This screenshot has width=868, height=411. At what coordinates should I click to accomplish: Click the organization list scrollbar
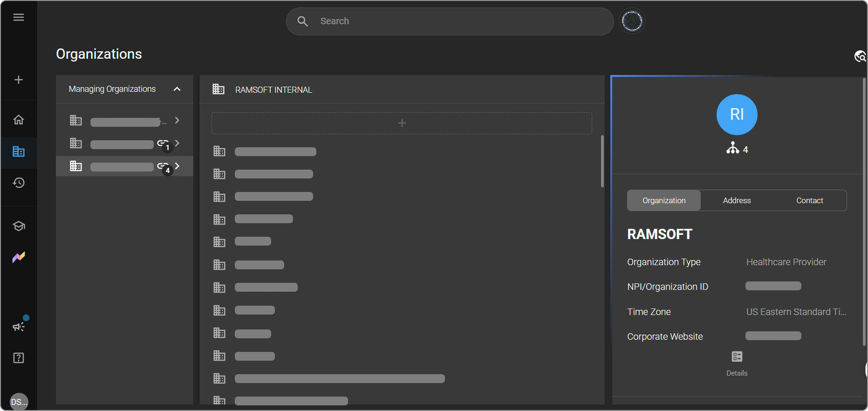point(602,161)
